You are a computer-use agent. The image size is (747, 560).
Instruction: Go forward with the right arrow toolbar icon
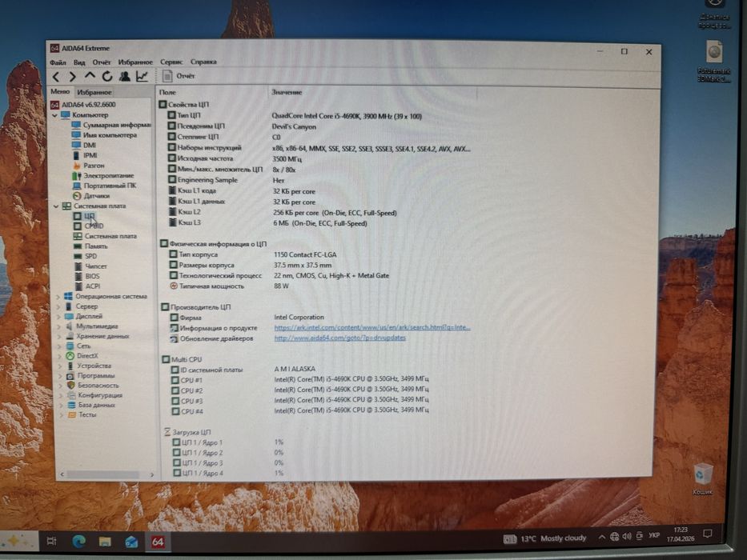[x=72, y=76]
